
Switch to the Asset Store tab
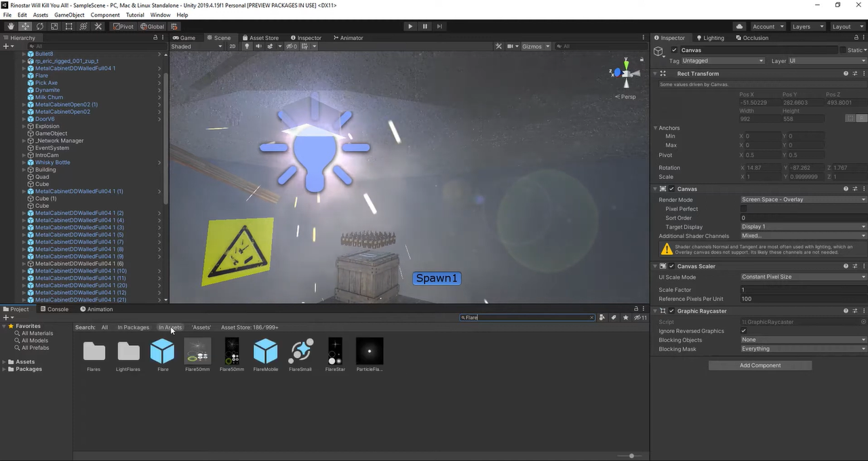point(260,38)
